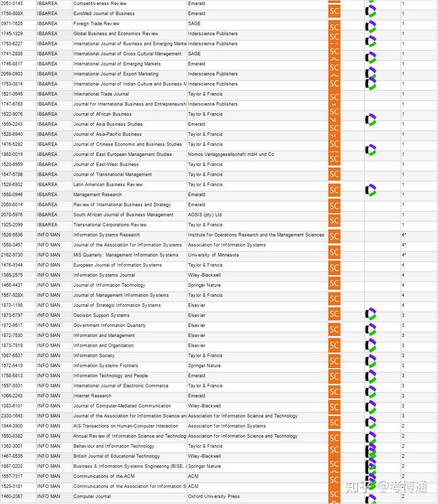438x504 pixels.
Task: Click the SC icon in Information Systems Research row
Action: (x=334, y=236)
